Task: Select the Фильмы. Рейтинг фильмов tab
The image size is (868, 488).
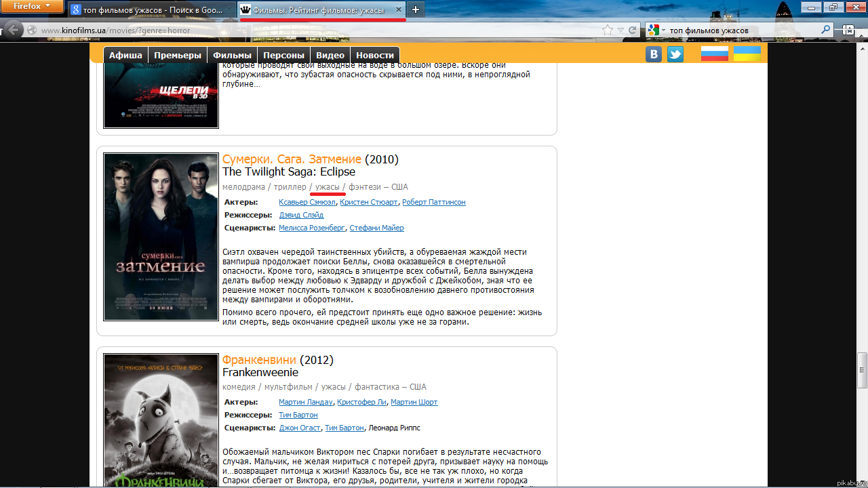Action: click(x=322, y=9)
